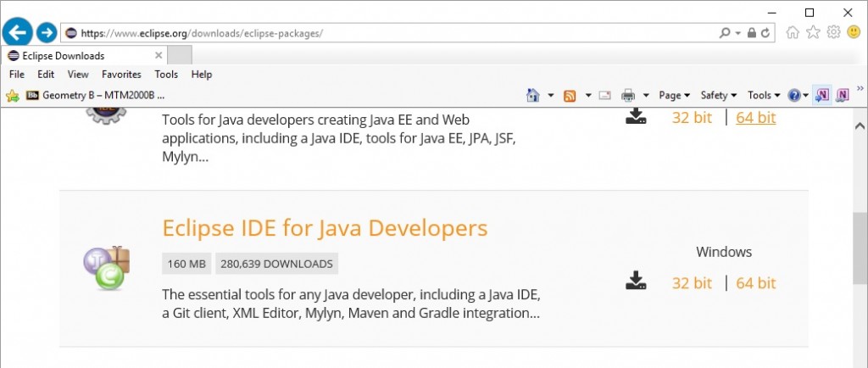Image resolution: width=868 pixels, height=368 pixels.
Task: Switch to the Eclipse Downloads tab
Action: [x=64, y=56]
